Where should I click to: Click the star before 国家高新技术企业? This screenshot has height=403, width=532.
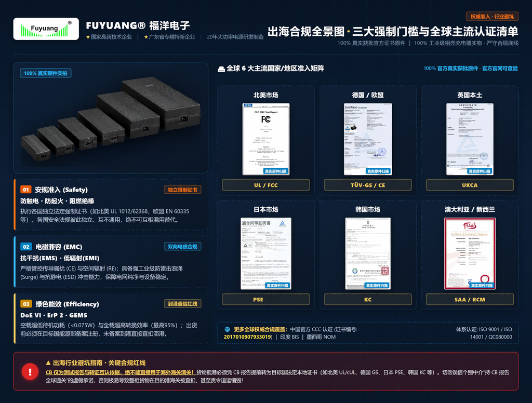[x=88, y=37]
